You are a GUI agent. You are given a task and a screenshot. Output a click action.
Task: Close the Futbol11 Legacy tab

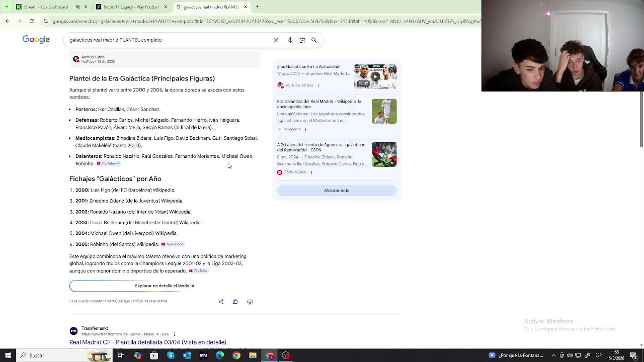pyautogui.click(x=166, y=7)
